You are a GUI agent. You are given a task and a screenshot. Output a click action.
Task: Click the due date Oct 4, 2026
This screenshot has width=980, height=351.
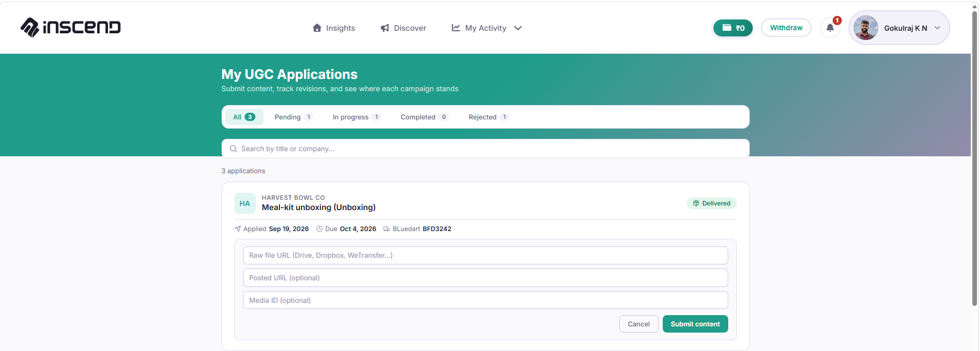(x=358, y=229)
